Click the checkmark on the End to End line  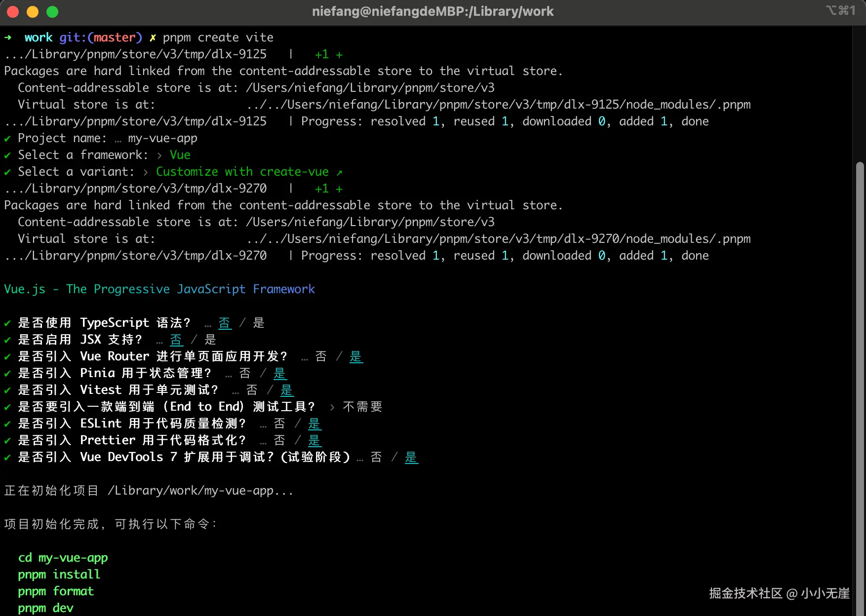[x=7, y=407]
